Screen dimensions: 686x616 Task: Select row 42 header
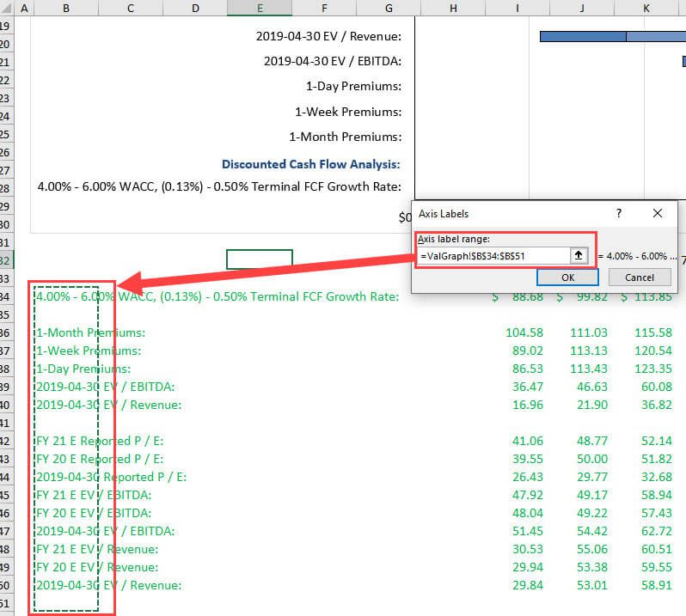tap(5, 441)
